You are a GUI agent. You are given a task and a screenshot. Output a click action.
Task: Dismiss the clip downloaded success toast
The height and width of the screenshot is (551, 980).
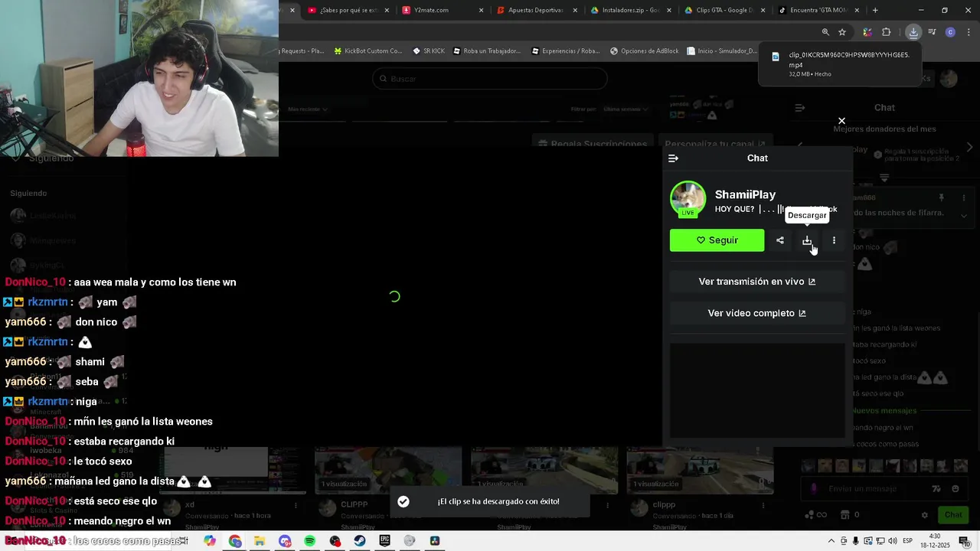click(x=490, y=501)
